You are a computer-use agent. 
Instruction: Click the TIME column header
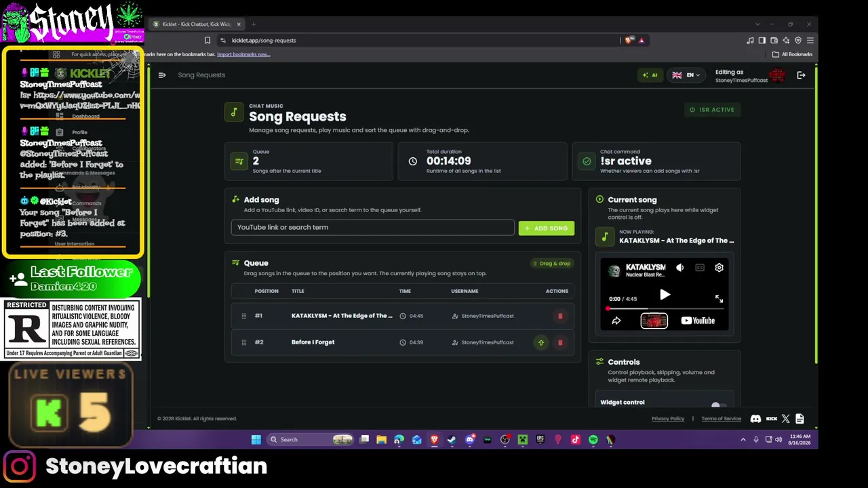pos(405,291)
